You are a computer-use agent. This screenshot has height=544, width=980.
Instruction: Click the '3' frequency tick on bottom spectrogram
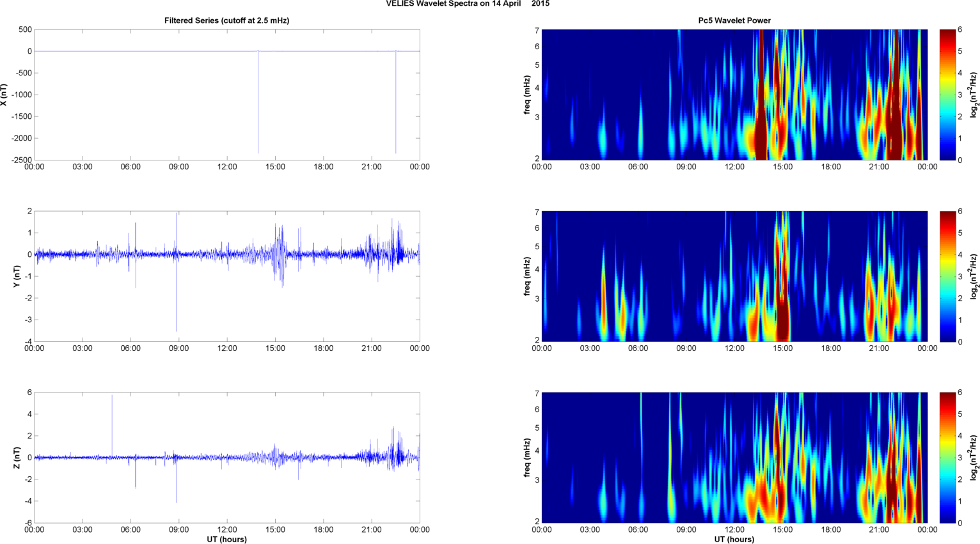point(537,480)
